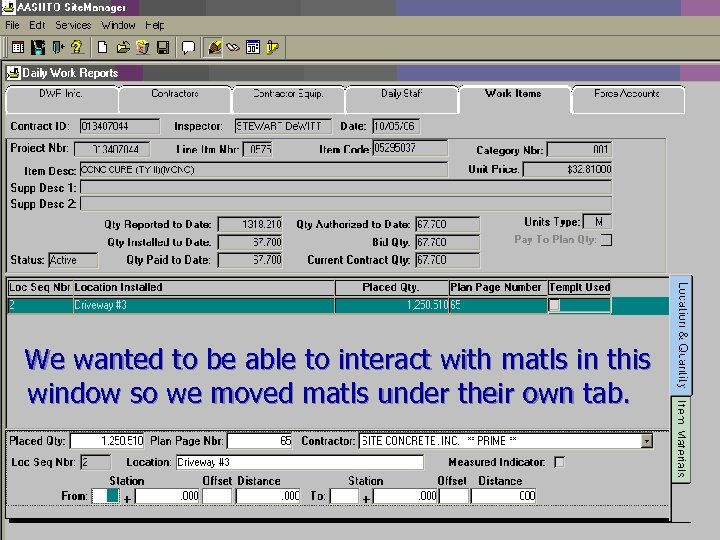Image resolution: width=720 pixels, height=540 pixels.
Task: Save using the floppy disk icon
Action: pos(163,47)
